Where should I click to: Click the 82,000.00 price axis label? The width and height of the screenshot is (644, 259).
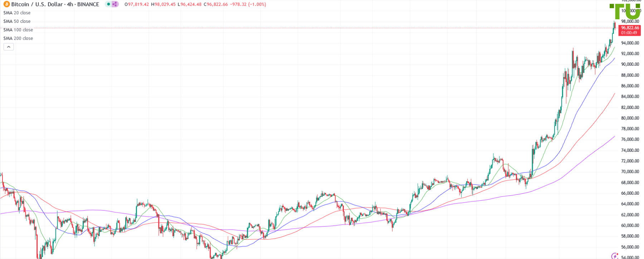[x=630, y=108]
